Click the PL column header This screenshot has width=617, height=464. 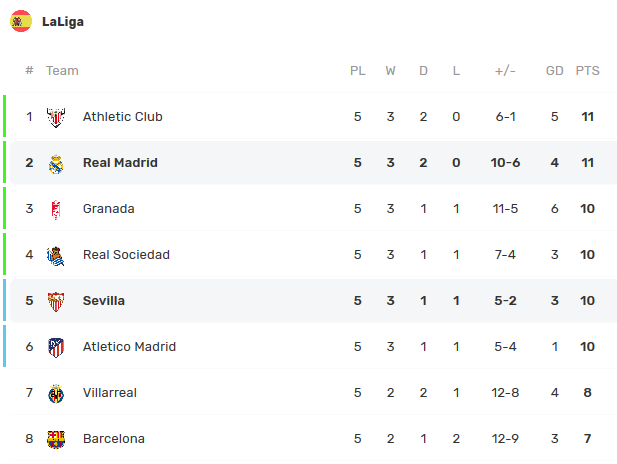tap(358, 71)
